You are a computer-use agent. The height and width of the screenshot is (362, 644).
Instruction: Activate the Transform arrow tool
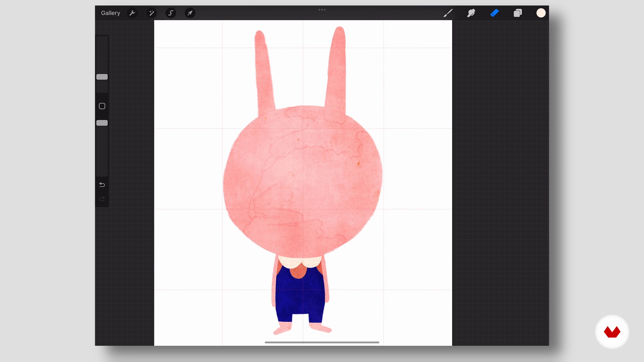coord(190,13)
